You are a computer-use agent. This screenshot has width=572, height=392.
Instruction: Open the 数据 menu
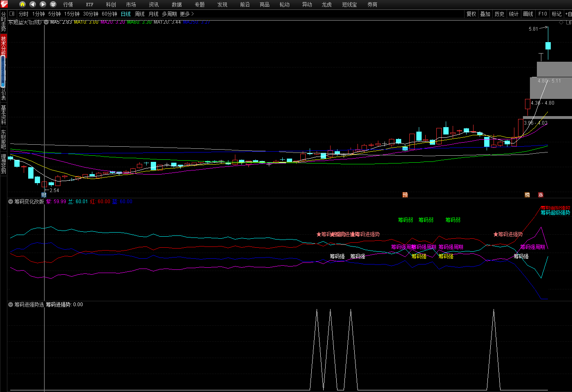pyautogui.click(x=177, y=4)
